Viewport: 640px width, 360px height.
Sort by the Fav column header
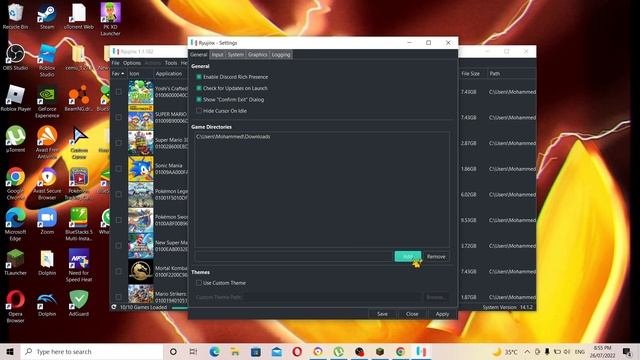[118, 73]
